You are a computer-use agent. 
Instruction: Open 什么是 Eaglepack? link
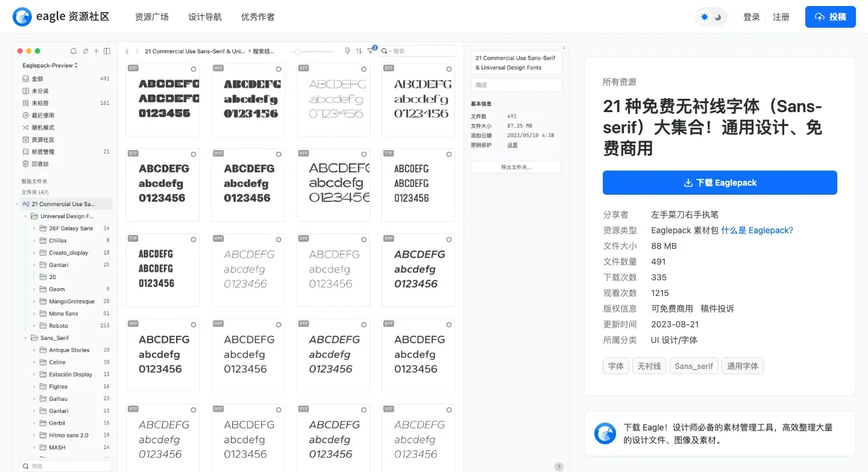757,230
